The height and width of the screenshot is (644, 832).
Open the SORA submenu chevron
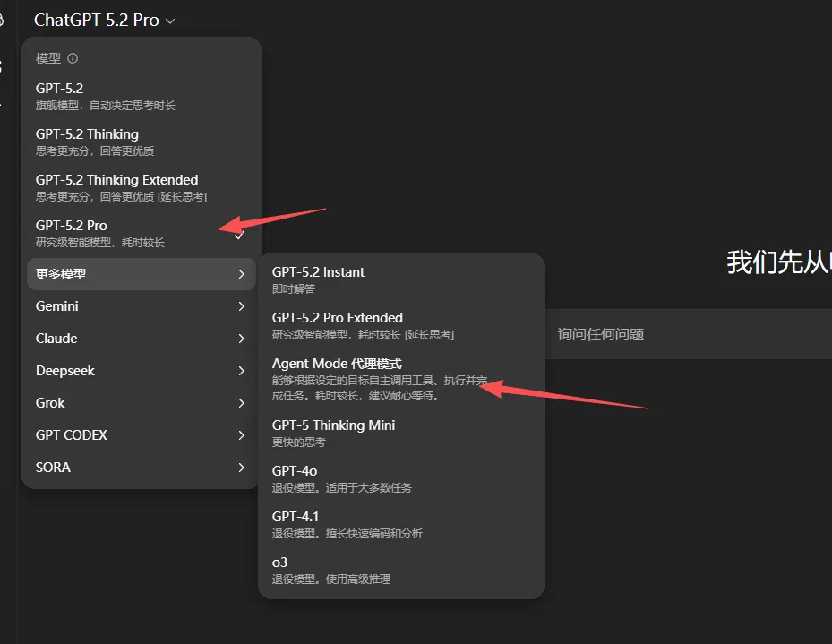pos(241,468)
